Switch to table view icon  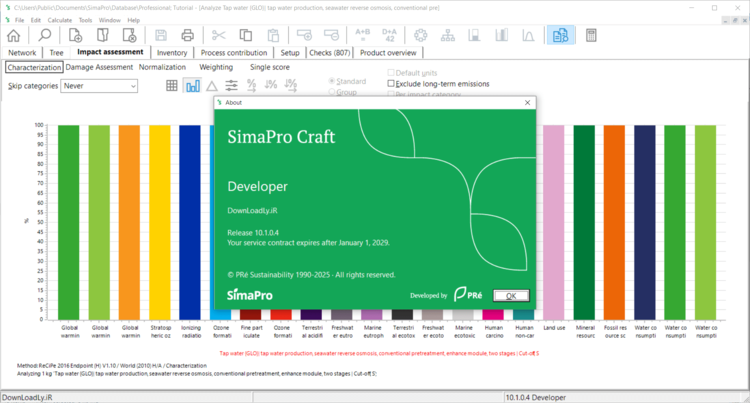pyautogui.click(x=172, y=86)
